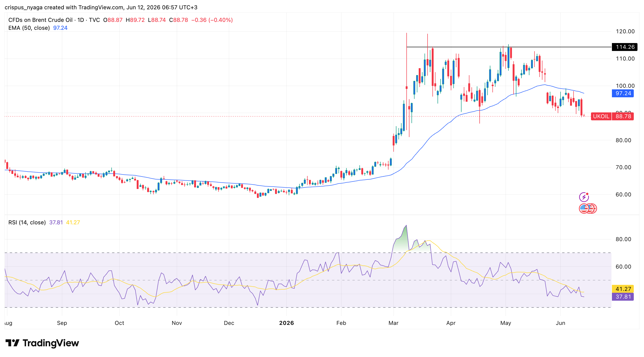Click the TradingView logo at bottom
The image size is (644, 357).
coord(42,343)
